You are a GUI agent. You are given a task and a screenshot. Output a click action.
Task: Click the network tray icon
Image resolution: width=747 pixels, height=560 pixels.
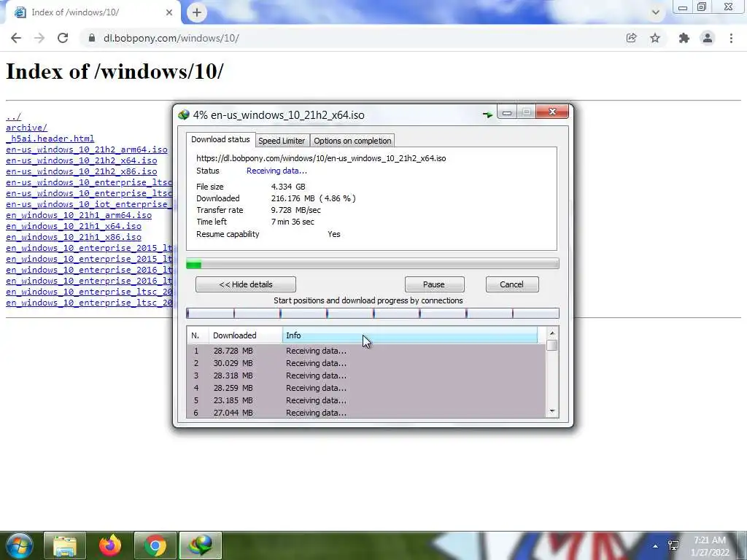point(673,545)
